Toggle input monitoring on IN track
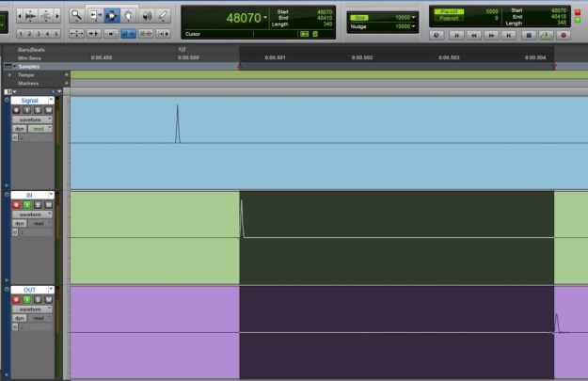 27,205
